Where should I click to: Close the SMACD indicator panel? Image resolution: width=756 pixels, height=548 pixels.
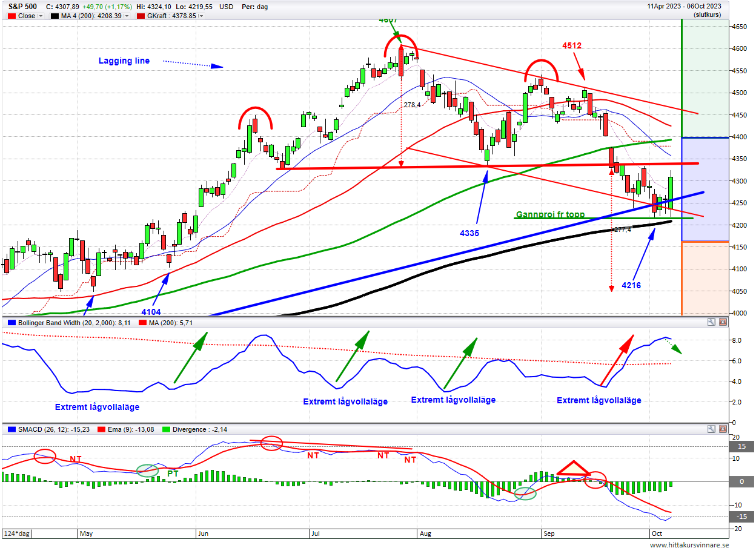pyautogui.click(x=723, y=429)
